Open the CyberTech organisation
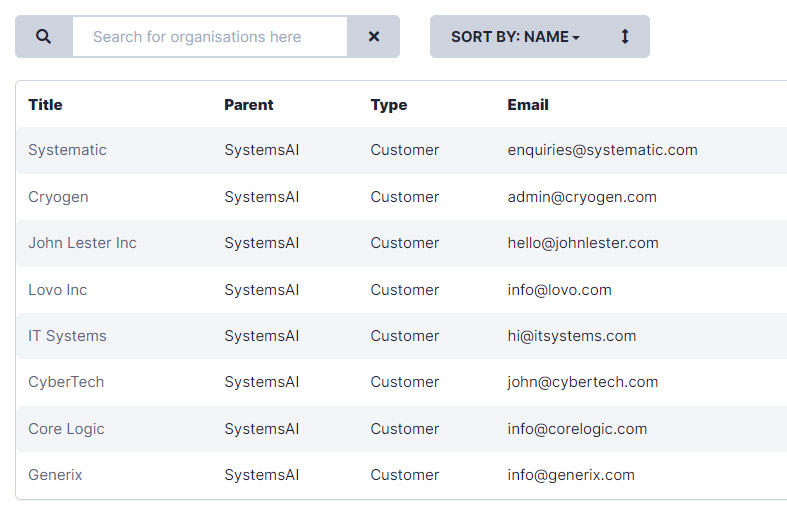Screen dimensions: 787x519 66,382
